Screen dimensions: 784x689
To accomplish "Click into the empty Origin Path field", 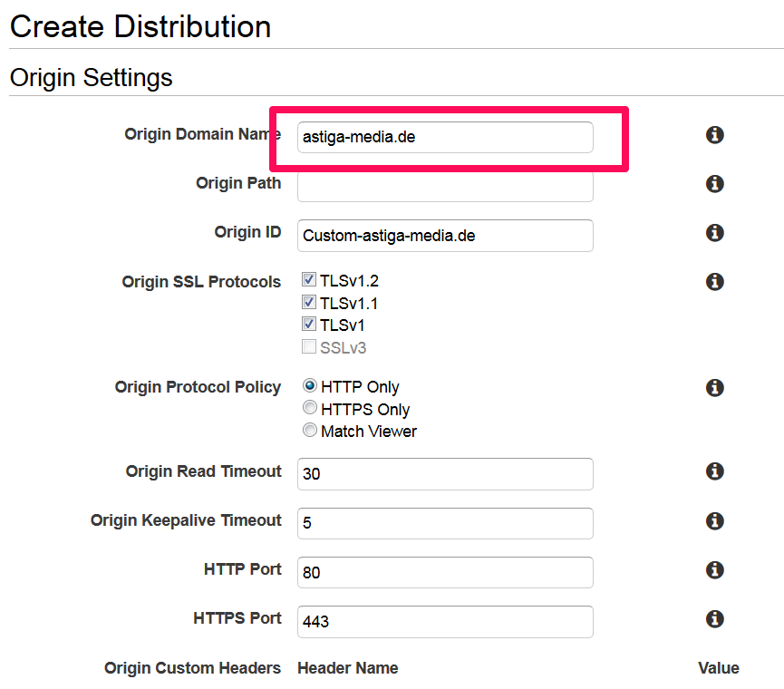I will pyautogui.click(x=445, y=187).
